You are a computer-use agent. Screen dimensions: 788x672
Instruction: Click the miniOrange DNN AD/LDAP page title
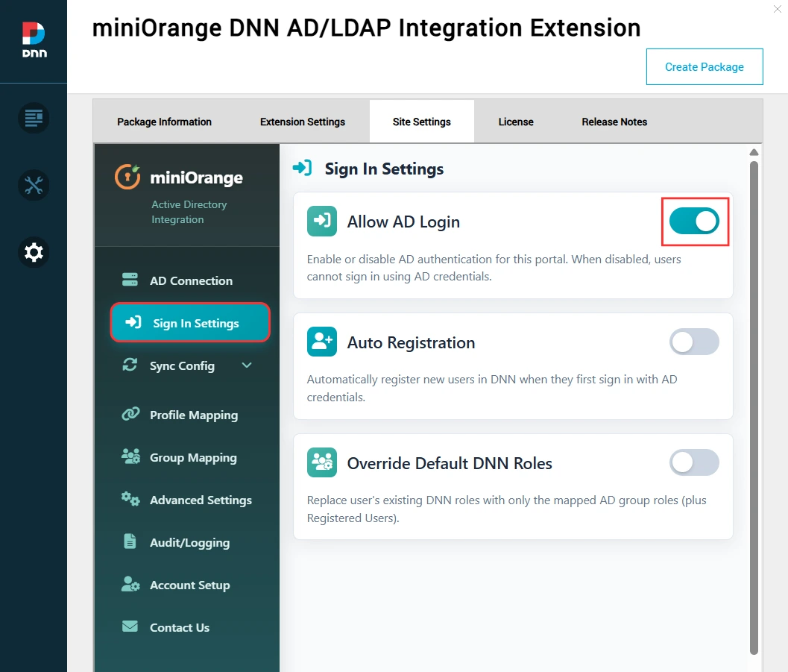(x=366, y=28)
